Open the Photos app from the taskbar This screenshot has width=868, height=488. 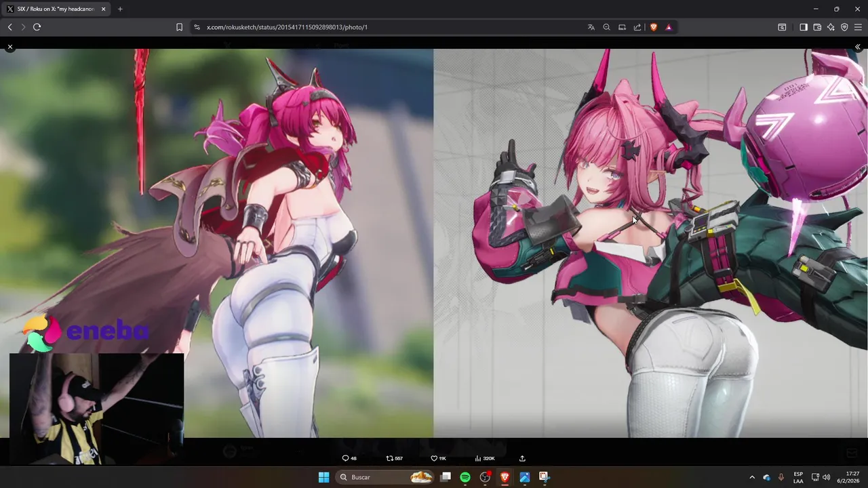[x=524, y=477]
